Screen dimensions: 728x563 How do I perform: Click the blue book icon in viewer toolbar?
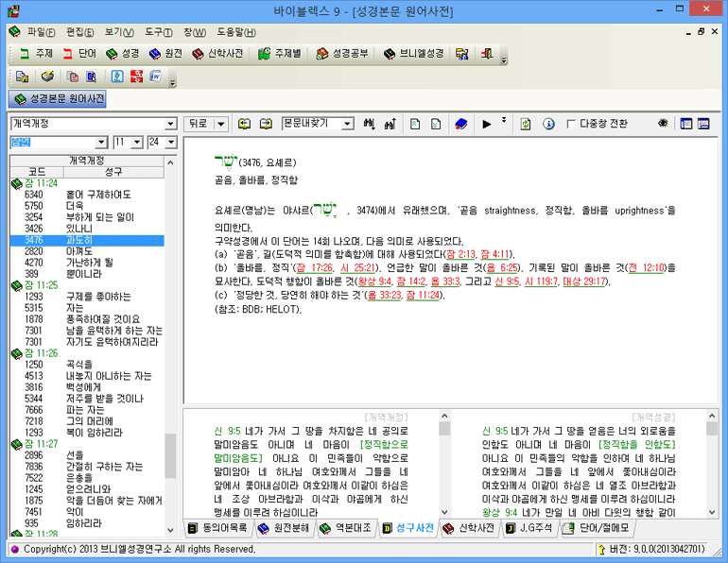point(461,124)
